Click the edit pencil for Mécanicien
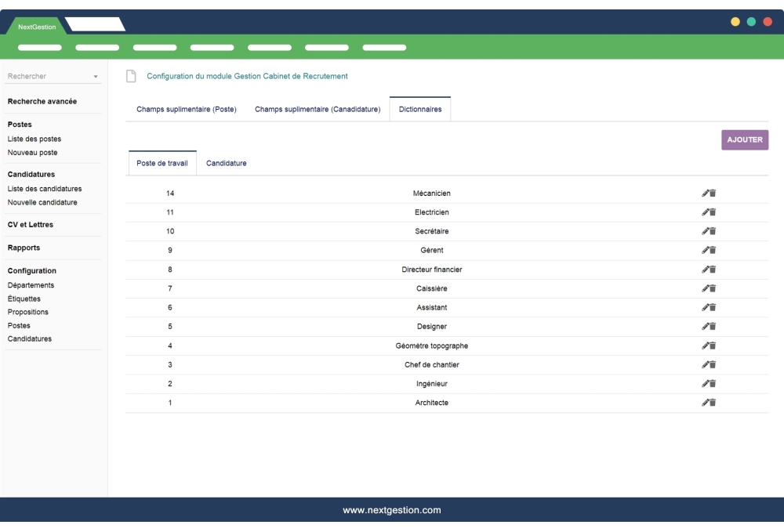 click(x=706, y=193)
